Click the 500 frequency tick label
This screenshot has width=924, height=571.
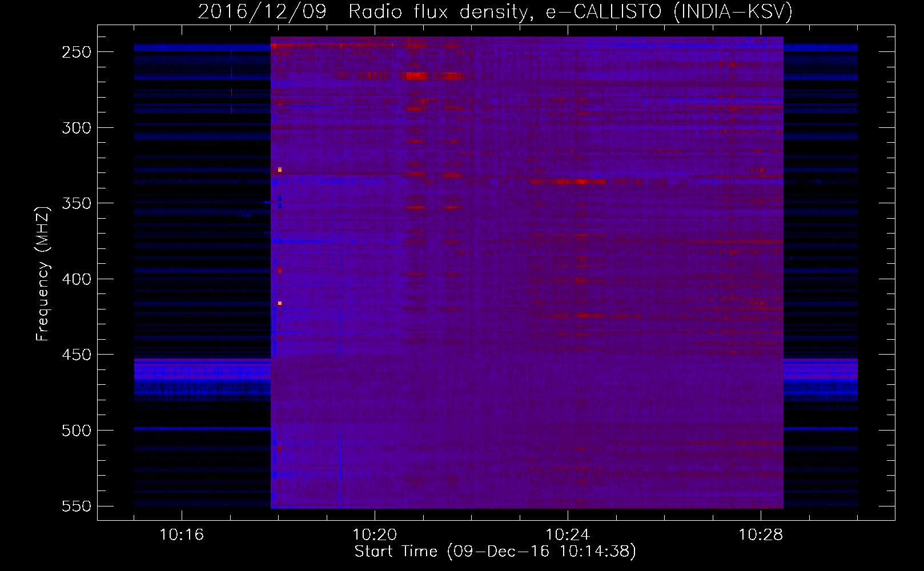(77, 431)
